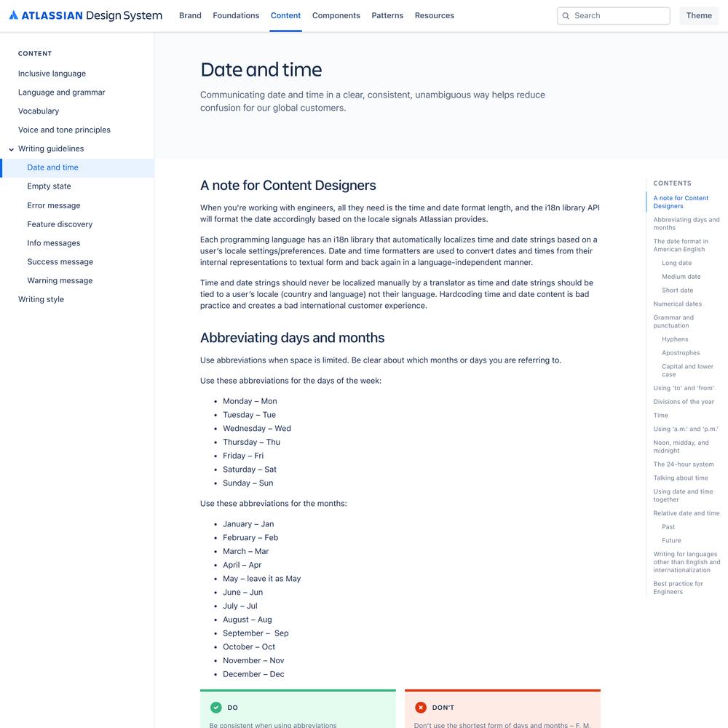Go to the Components tab
728x728 pixels.
tap(336, 15)
